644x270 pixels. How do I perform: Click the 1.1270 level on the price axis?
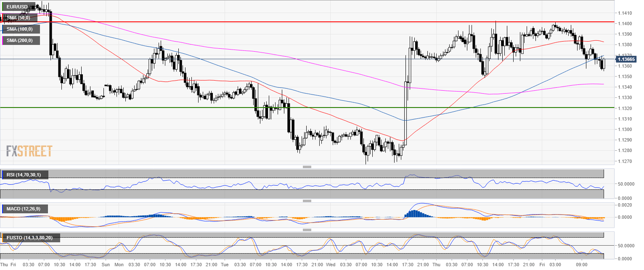tap(625, 161)
